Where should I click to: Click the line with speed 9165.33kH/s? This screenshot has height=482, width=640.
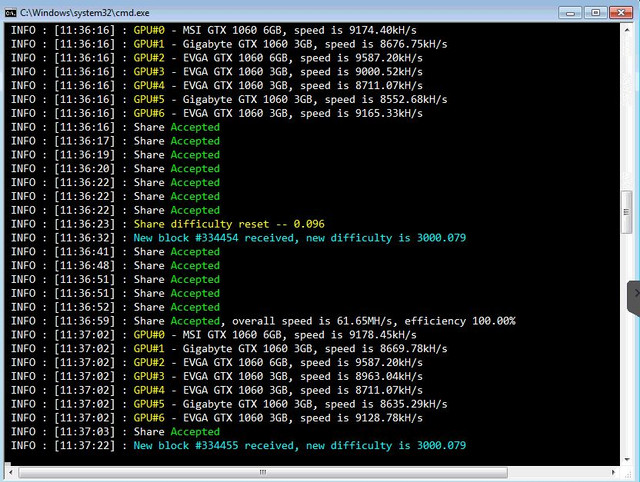[217, 113]
